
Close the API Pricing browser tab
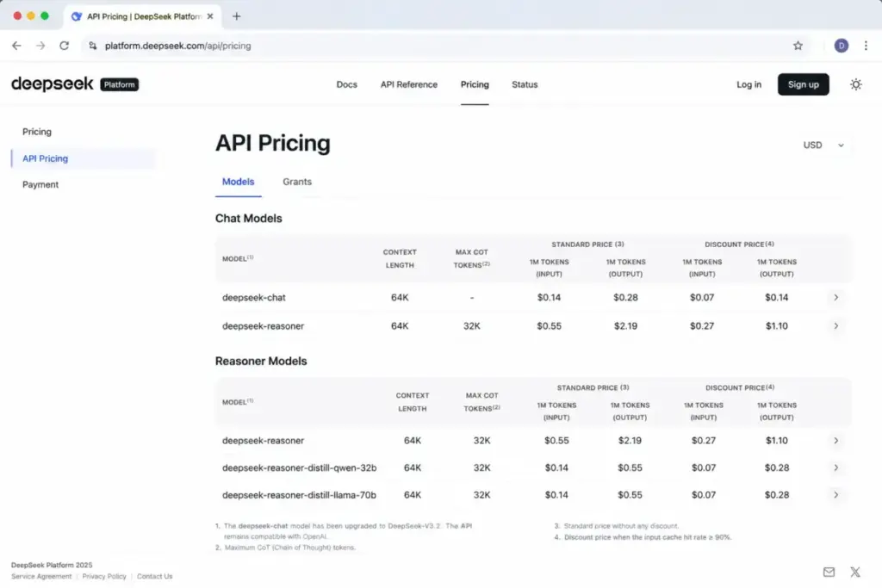point(210,16)
